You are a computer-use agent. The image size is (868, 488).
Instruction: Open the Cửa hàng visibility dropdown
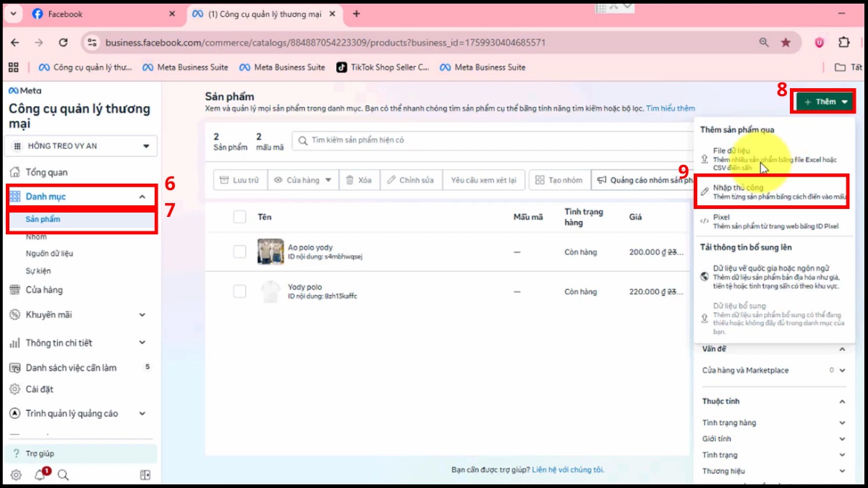tap(302, 180)
